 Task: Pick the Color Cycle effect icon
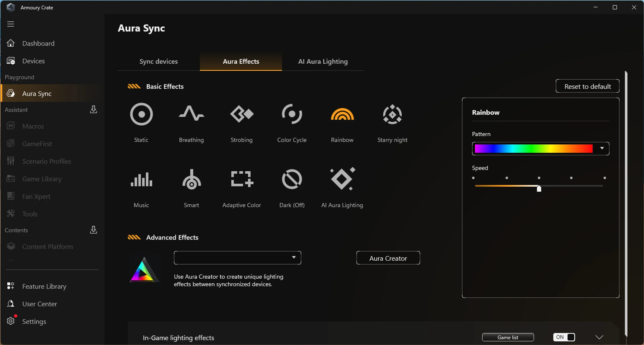point(292,114)
